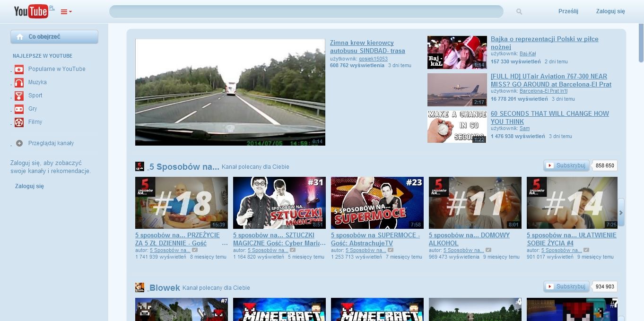Open 'PRZEŻYCIE ZA 5 ZŁ DZIENNIE' video title

[x=182, y=239]
